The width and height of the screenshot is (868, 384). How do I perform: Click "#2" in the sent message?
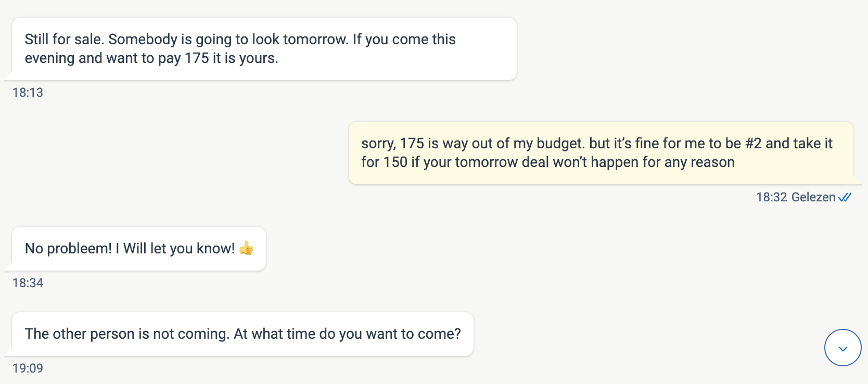tap(753, 144)
